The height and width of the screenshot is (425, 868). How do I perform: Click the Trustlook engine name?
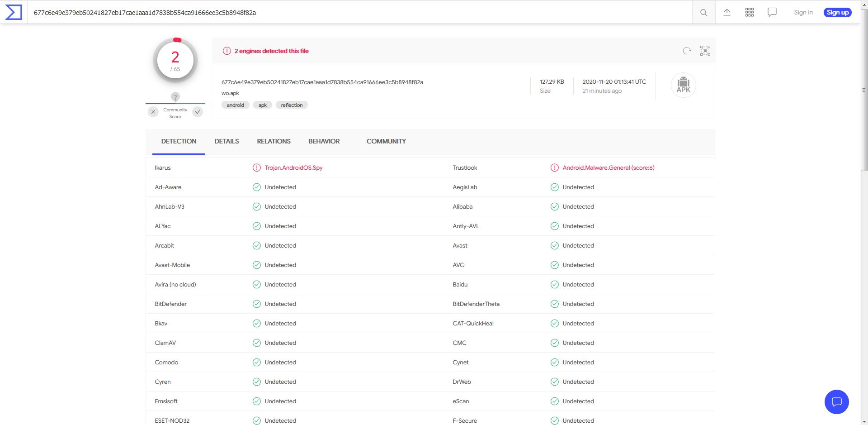465,168
